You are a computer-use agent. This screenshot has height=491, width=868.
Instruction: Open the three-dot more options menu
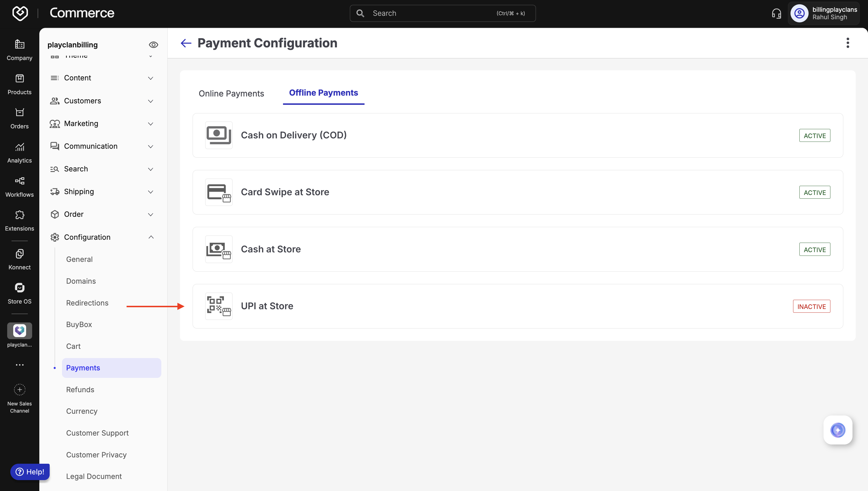[847, 43]
